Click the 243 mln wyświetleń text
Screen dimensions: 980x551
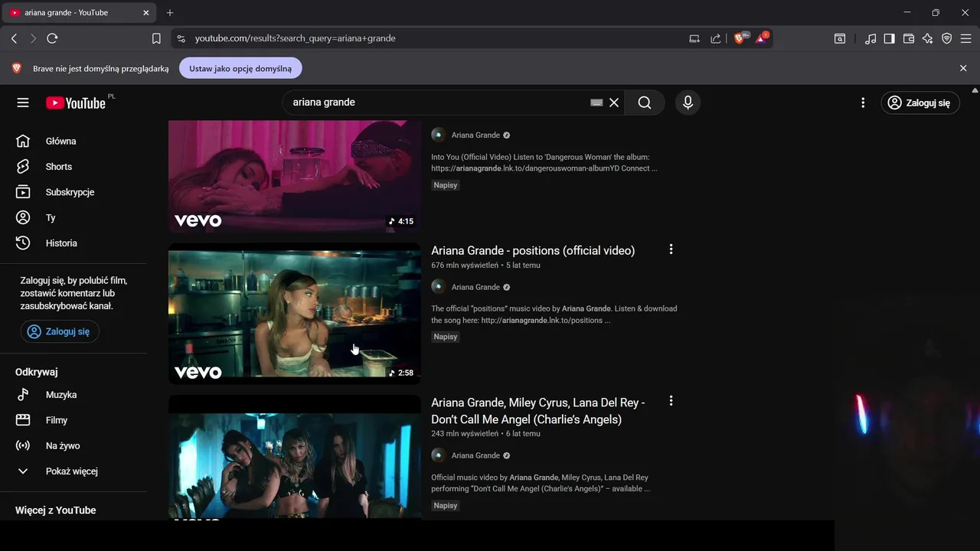[x=465, y=434]
